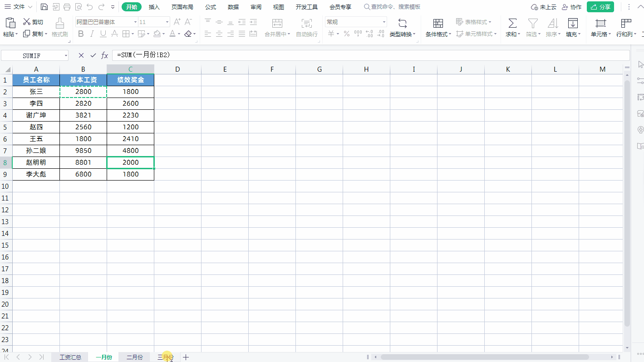Click the Cell Style (单元格样式) button
The width and height of the screenshot is (644, 362).
click(477, 34)
